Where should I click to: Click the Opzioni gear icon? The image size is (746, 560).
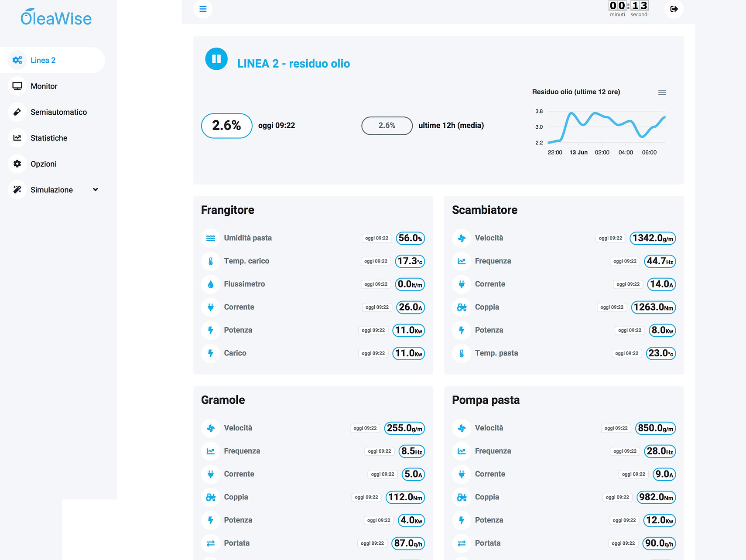pos(17,164)
